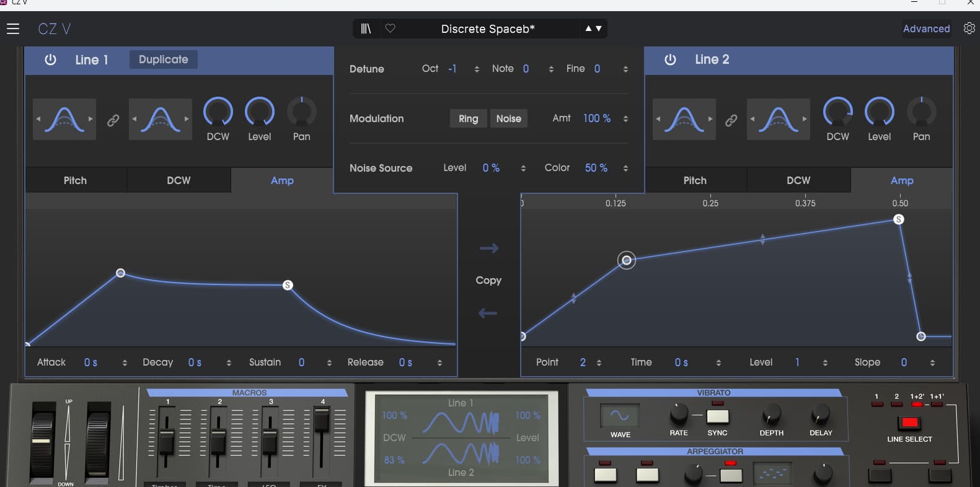Click Line 1 Pan knob
The width and height of the screenshot is (980, 487).
(x=302, y=113)
